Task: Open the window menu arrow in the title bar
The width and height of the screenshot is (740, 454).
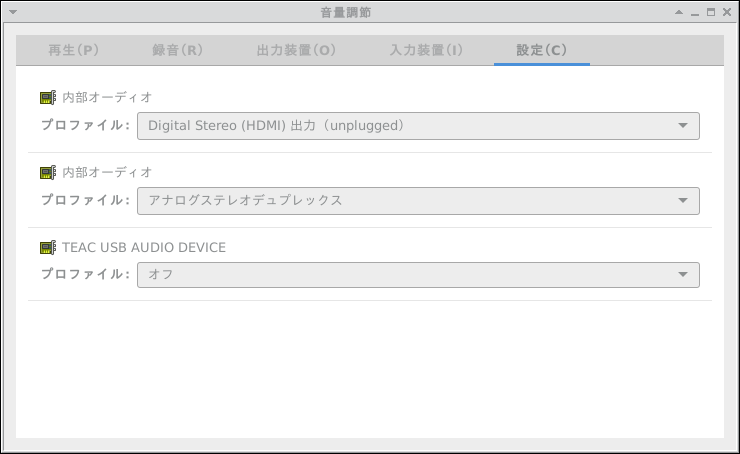Action: click(x=13, y=12)
